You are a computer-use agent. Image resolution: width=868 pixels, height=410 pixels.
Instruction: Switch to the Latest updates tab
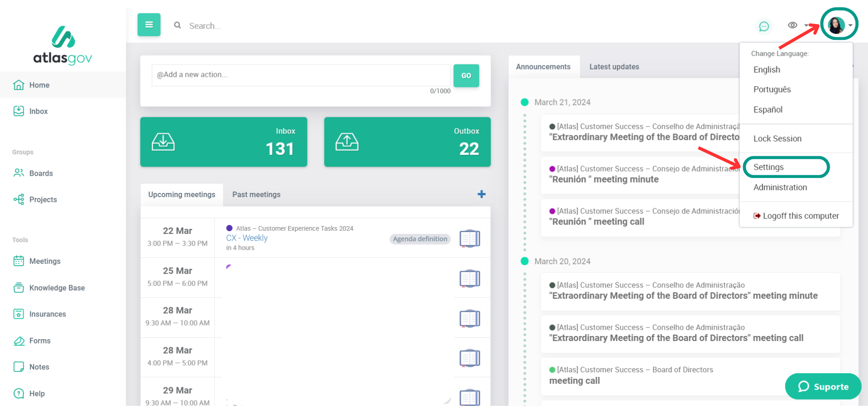(x=614, y=67)
